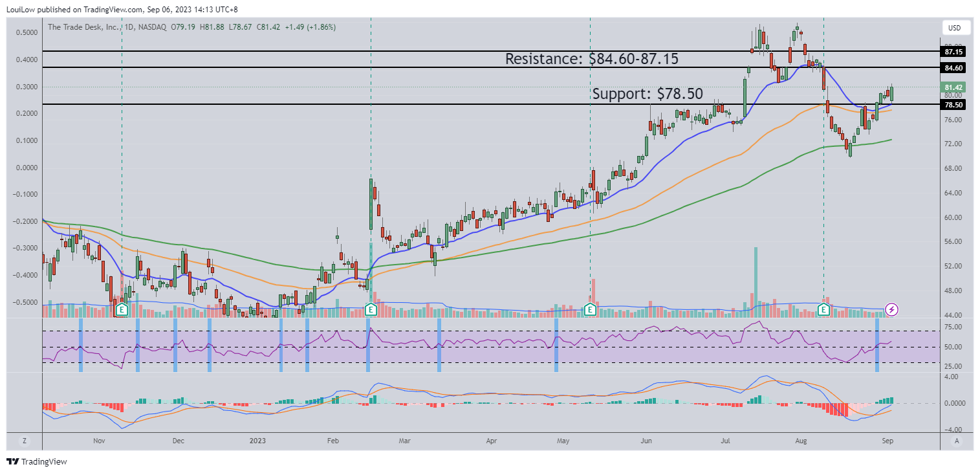Screen dimensions: 980x473
Task: Click the 'Nov' time axis label
Action: click(x=99, y=441)
